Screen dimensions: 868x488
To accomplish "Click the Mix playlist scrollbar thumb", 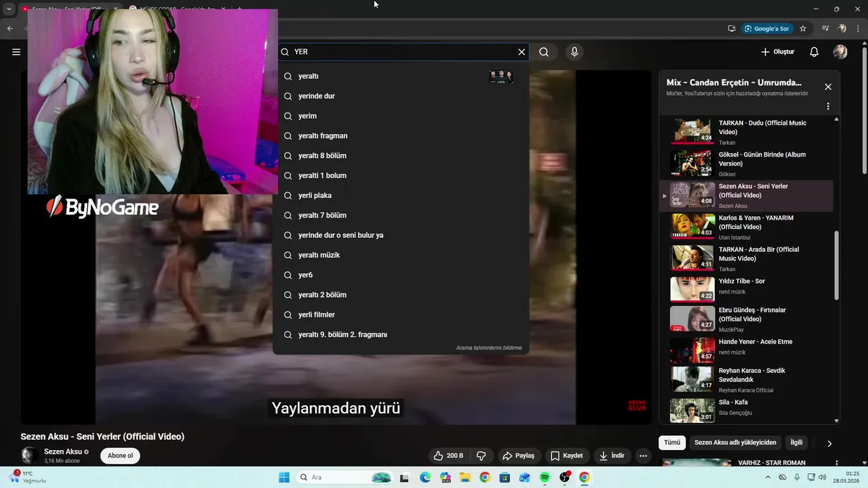I will point(836,264).
